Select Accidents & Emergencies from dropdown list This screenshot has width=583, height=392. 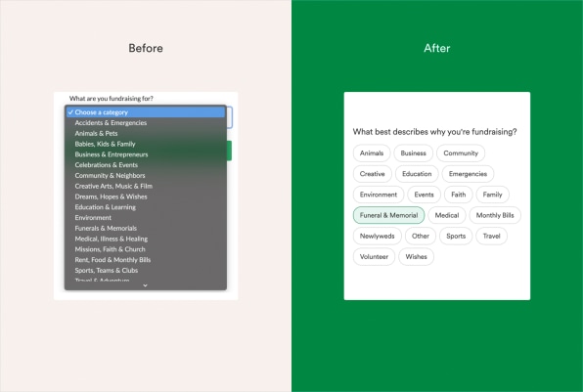[146, 122]
